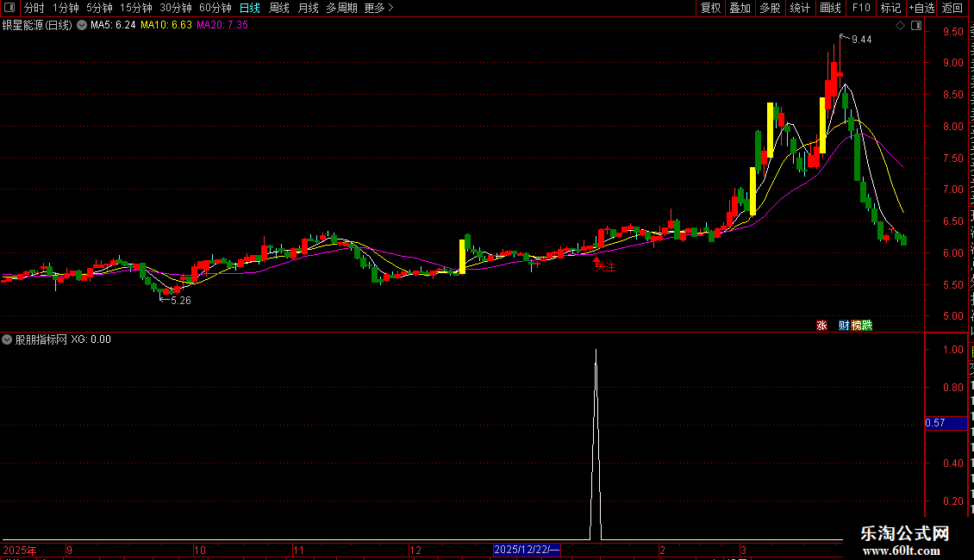
Task: Click the 2025年 time axis label
Action: [20, 550]
